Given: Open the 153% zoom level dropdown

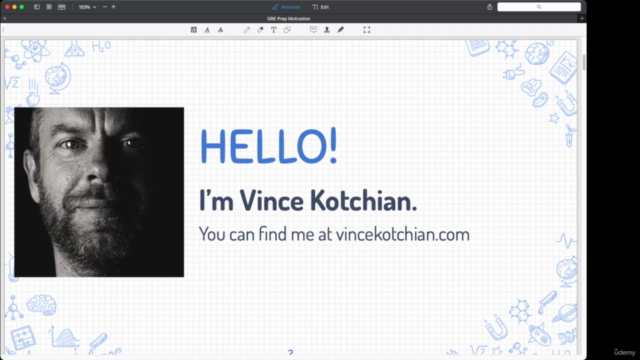Looking at the screenshot, I should pyautogui.click(x=87, y=7).
